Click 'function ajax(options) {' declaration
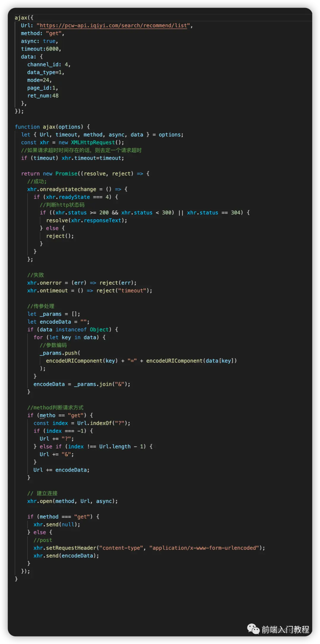The height and width of the screenshot is (644, 320). pos(52,127)
